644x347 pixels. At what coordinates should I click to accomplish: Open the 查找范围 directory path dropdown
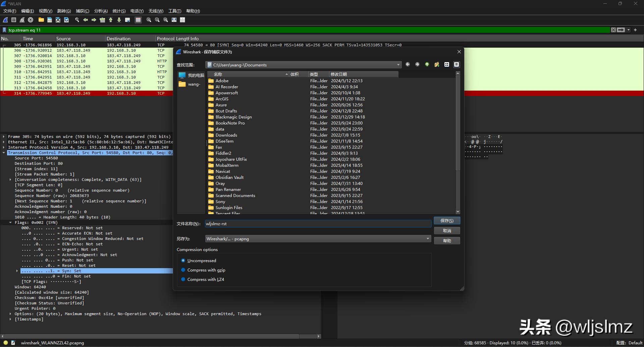tap(303, 65)
